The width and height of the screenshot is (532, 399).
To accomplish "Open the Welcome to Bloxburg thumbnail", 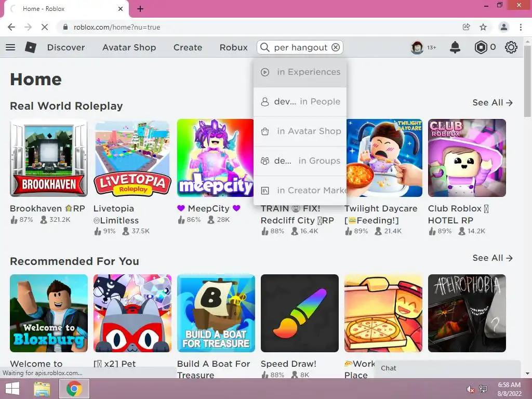I will pyautogui.click(x=49, y=313).
